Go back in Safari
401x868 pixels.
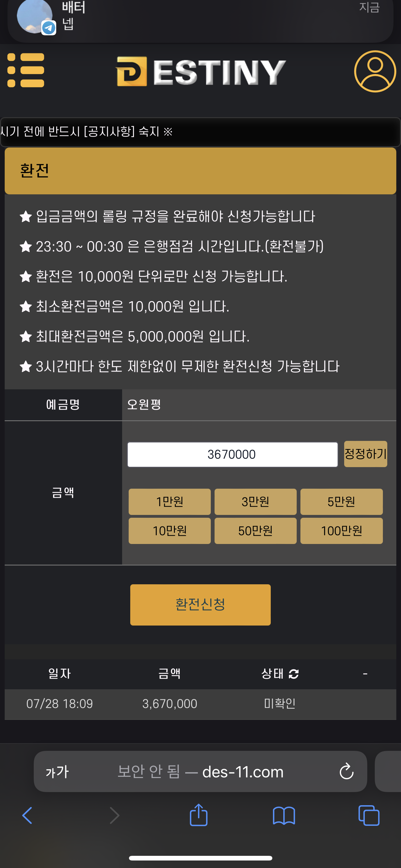point(27,816)
